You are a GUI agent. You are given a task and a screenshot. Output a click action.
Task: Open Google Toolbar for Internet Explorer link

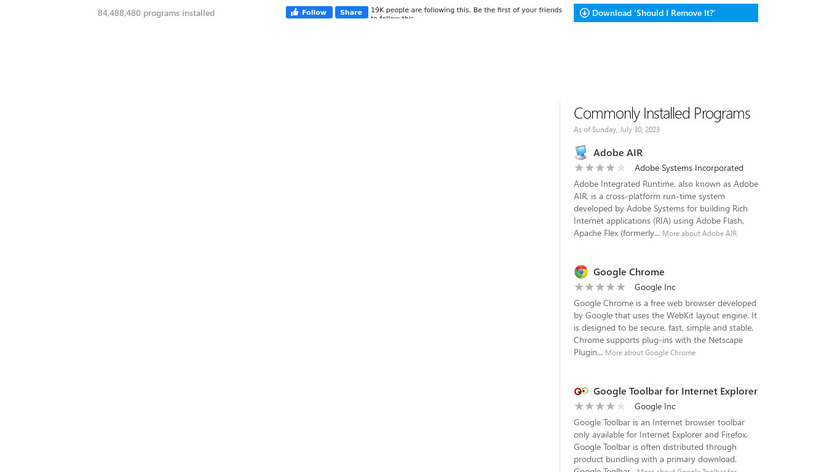(675, 391)
